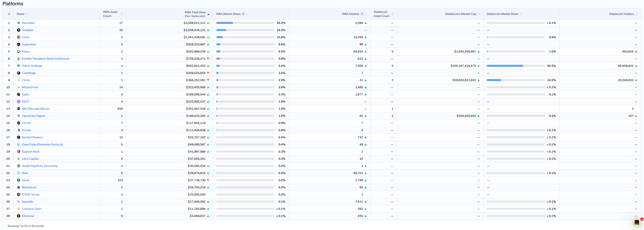Click the Showing 1 to 83 results text
644x230 pixels.
coord(26,226)
